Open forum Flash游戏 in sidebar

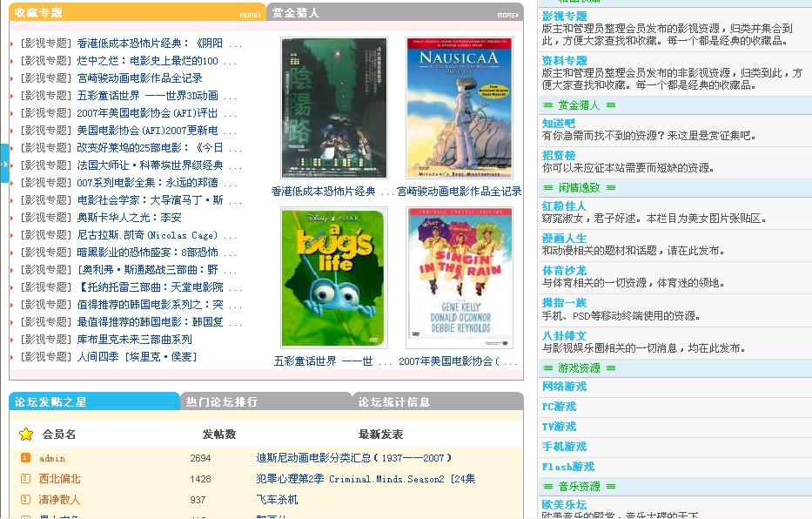click(x=568, y=467)
